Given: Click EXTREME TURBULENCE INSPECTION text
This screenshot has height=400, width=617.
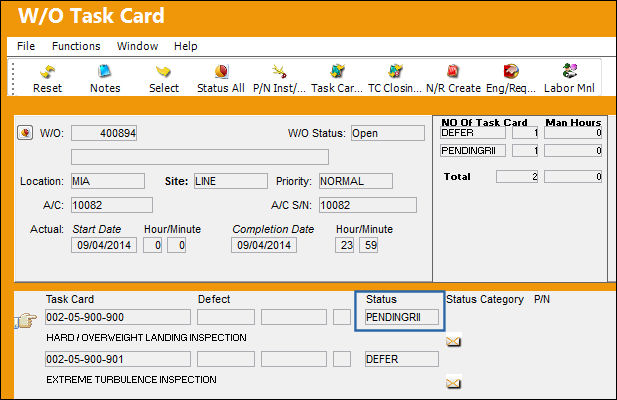Looking at the screenshot, I should tap(131, 380).
